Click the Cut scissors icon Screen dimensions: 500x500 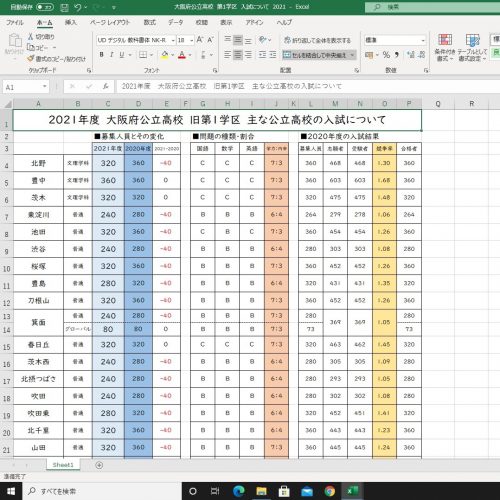[31, 37]
